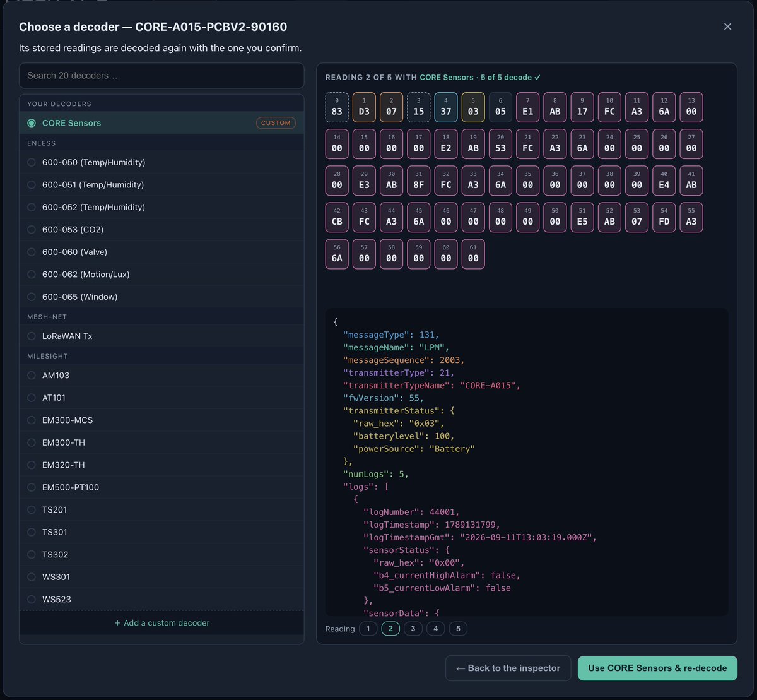Choose the EM320-TH decoder

(x=161, y=465)
